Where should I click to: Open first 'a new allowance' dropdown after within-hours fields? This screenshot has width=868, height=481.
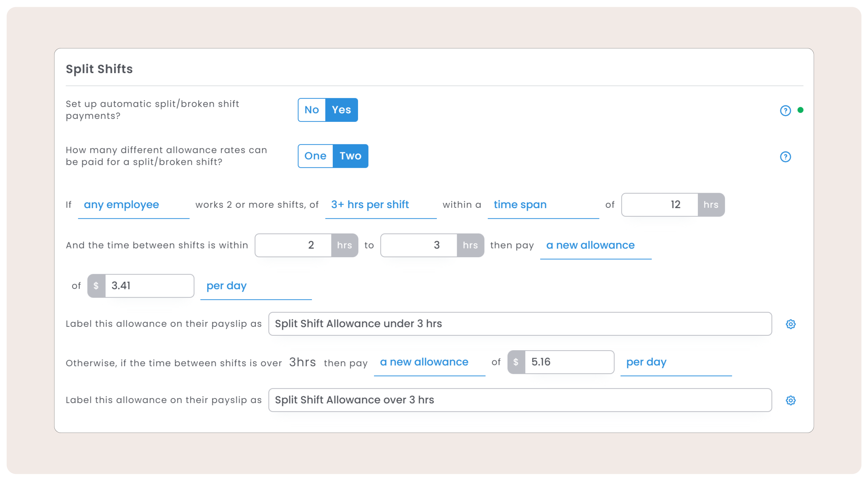coord(596,245)
